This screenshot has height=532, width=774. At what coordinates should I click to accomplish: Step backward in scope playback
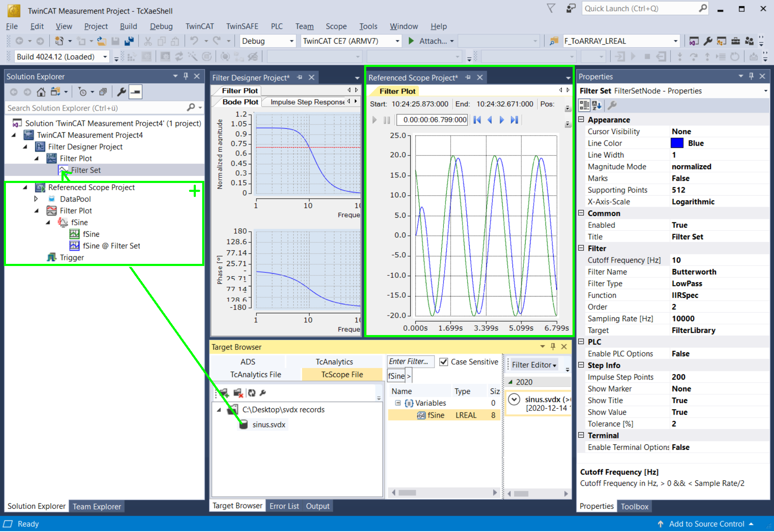pyautogui.click(x=490, y=120)
